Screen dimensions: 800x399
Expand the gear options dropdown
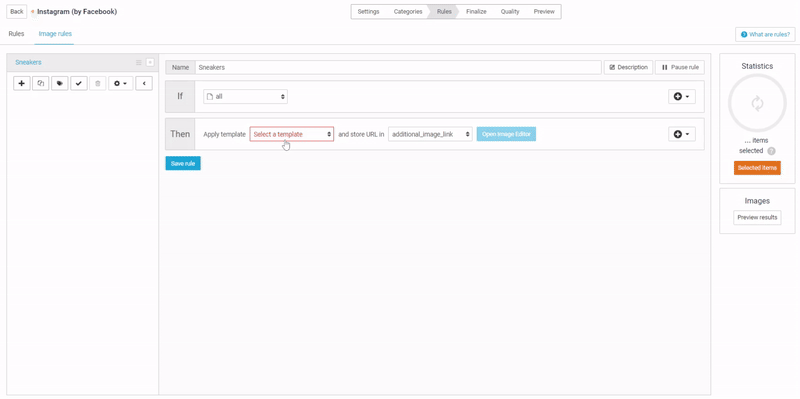(x=120, y=83)
